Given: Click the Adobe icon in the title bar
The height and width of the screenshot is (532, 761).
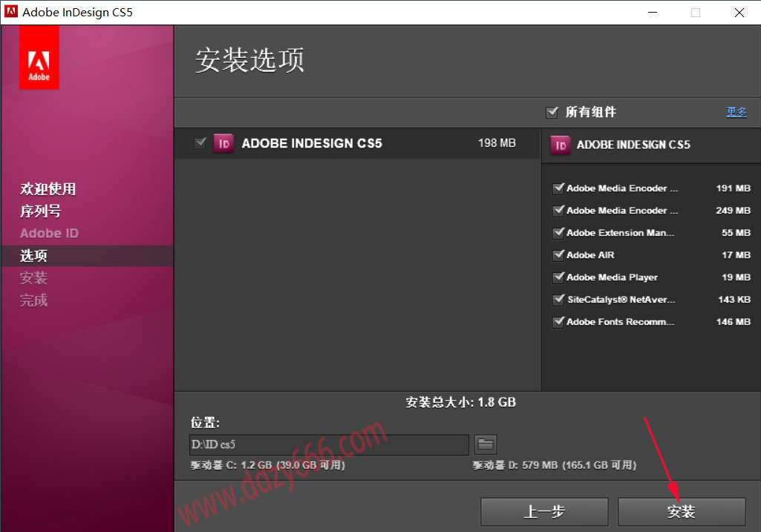Looking at the screenshot, I should [x=10, y=12].
